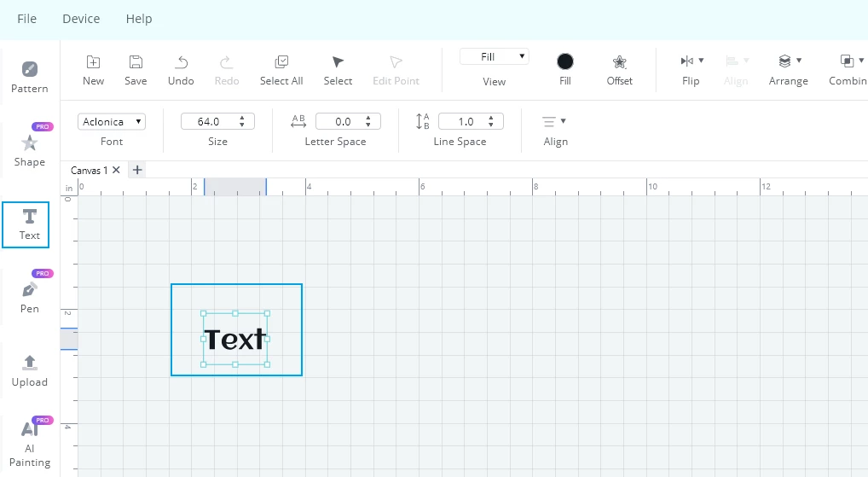Click the Line Space icon
The width and height of the screenshot is (868, 477).
[x=422, y=121]
